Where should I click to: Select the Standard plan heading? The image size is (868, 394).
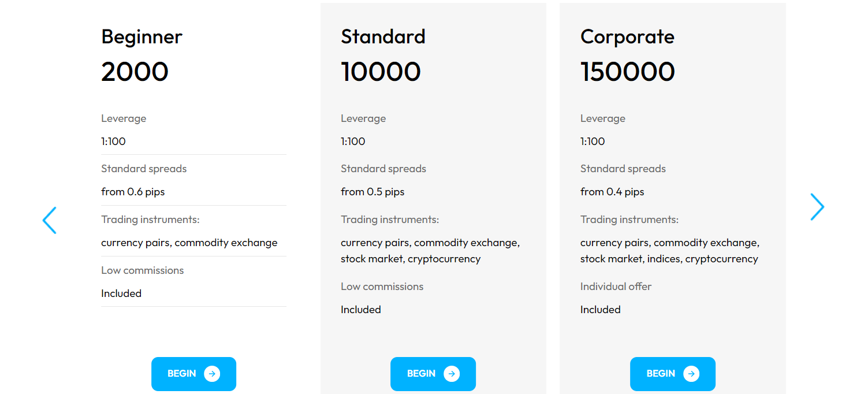(383, 37)
